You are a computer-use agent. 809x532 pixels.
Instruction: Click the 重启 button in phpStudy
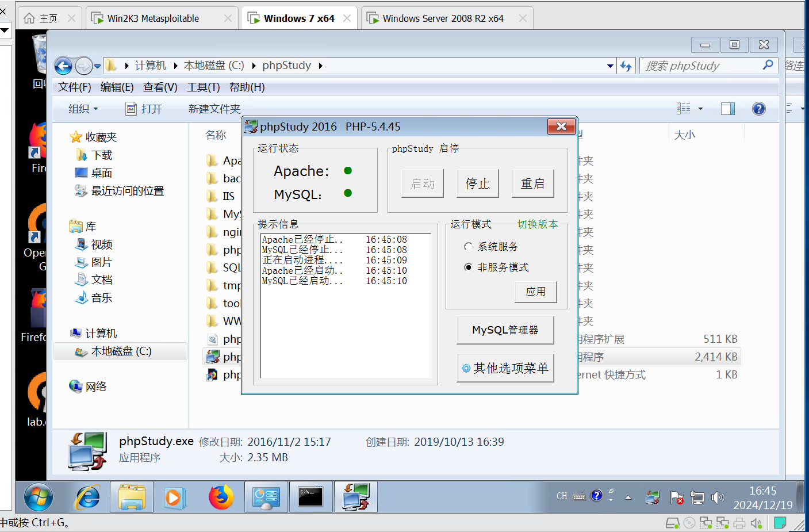(x=533, y=183)
